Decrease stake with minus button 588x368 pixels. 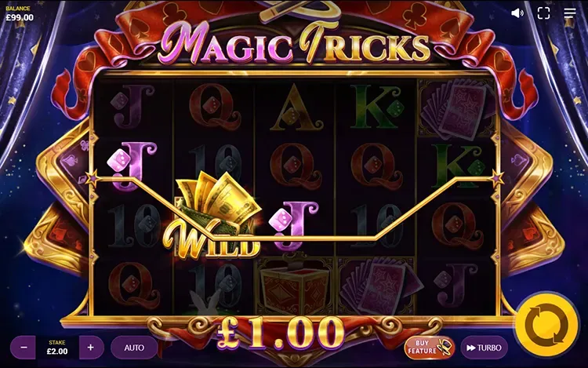24,348
